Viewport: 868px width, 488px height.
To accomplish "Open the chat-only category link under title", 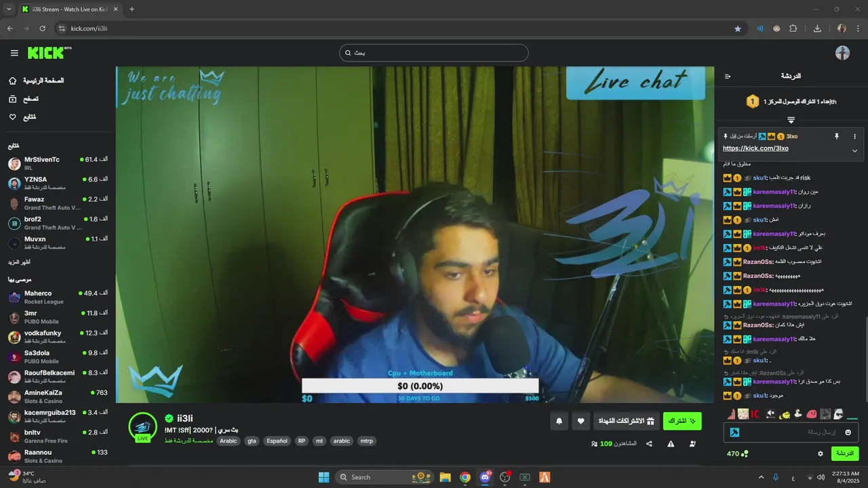I will coord(189,441).
